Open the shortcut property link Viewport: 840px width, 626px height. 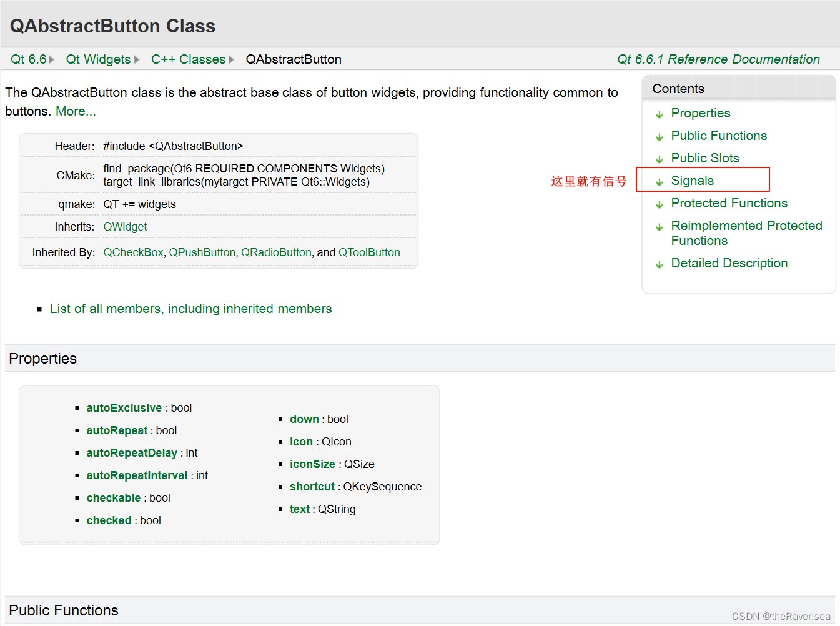click(x=312, y=487)
